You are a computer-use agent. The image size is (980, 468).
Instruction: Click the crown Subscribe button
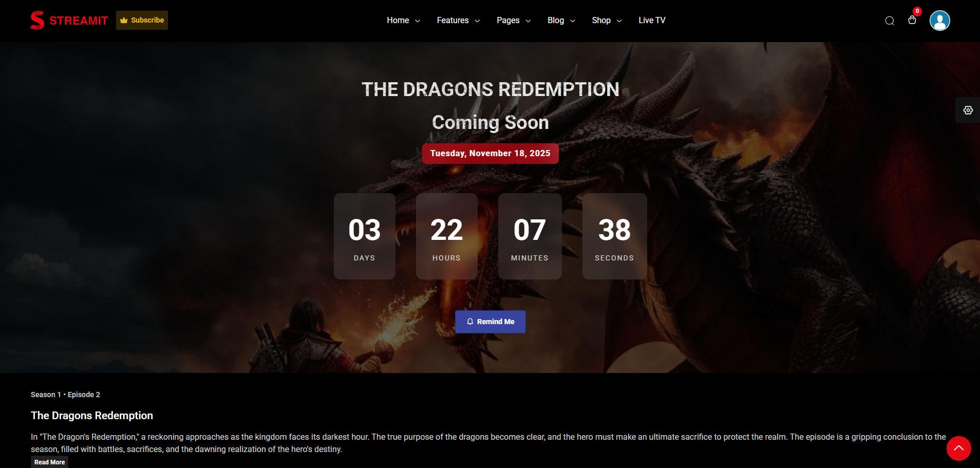[x=142, y=20]
